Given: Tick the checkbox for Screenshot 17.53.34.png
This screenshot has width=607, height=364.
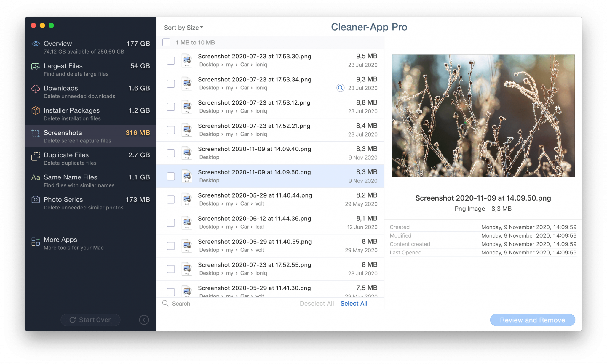Looking at the screenshot, I should click(171, 84).
